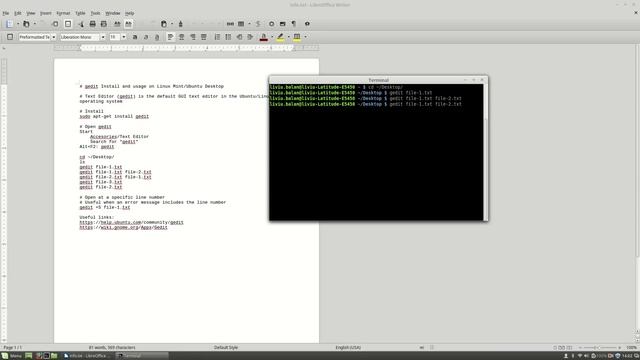Apply the Font Color button
Screen dimensions: 640x360
coord(264,37)
